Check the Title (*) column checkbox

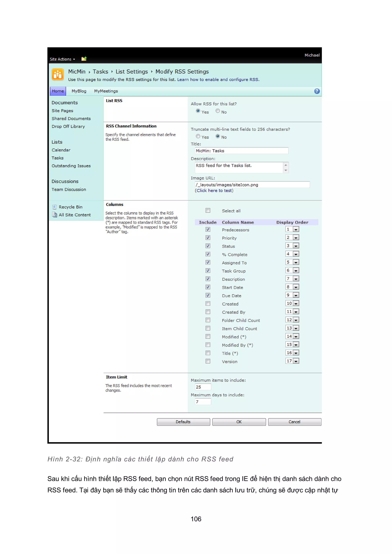[208, 353]
